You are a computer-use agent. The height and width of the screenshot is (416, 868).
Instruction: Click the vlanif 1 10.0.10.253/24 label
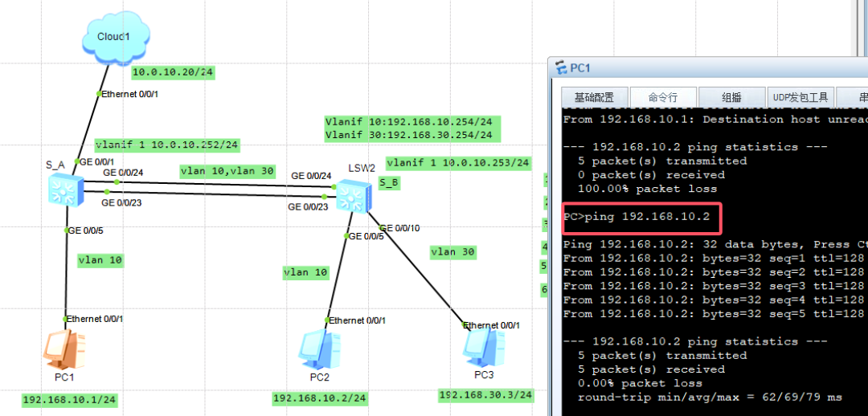pyautogui.click(x=458, y=163)
